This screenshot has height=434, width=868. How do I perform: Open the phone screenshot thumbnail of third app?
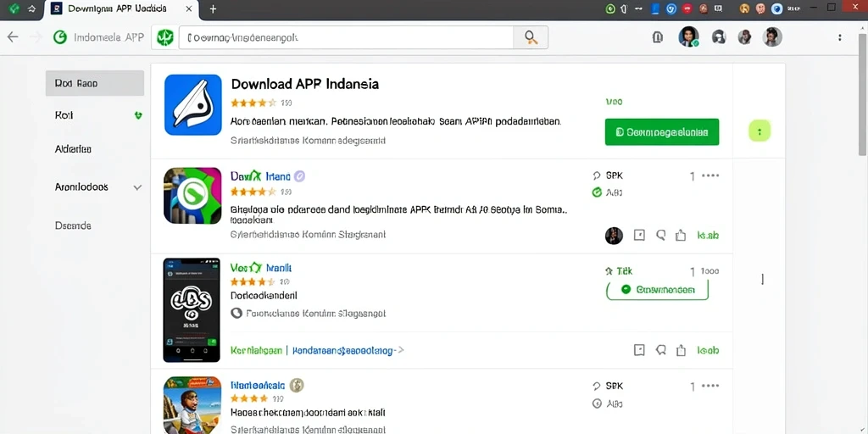tap(191, 310)
